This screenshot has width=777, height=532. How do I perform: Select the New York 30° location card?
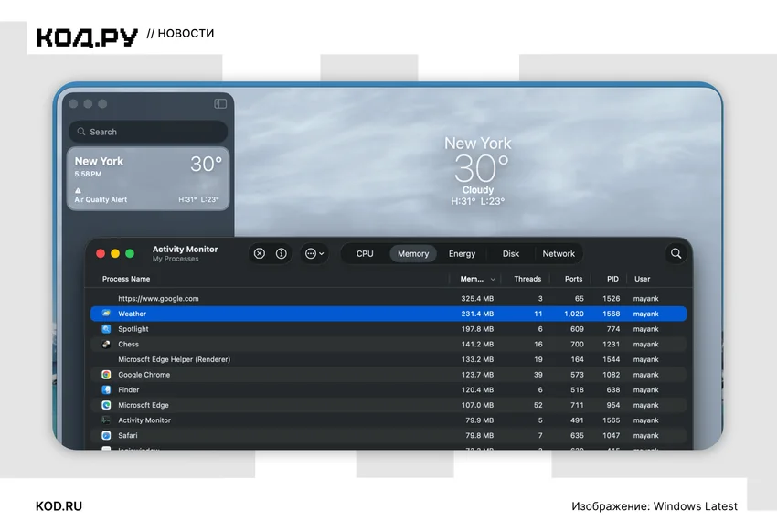(x=148, y=179)
